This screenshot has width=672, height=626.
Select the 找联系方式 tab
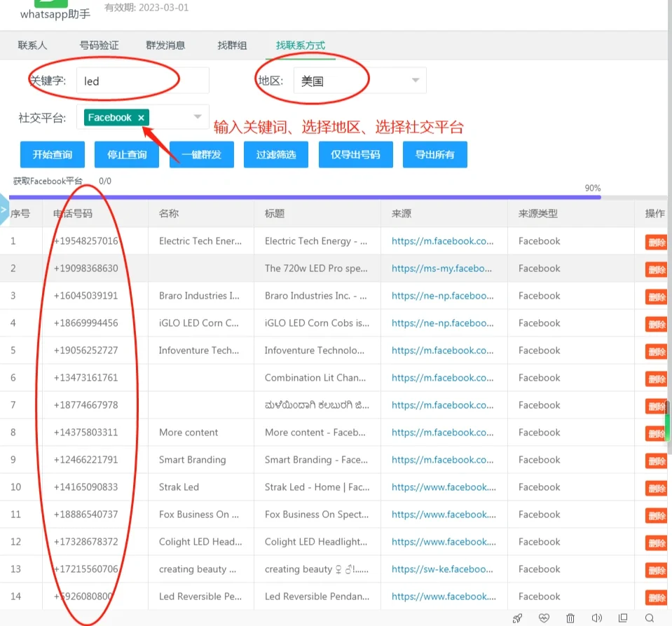301,45
